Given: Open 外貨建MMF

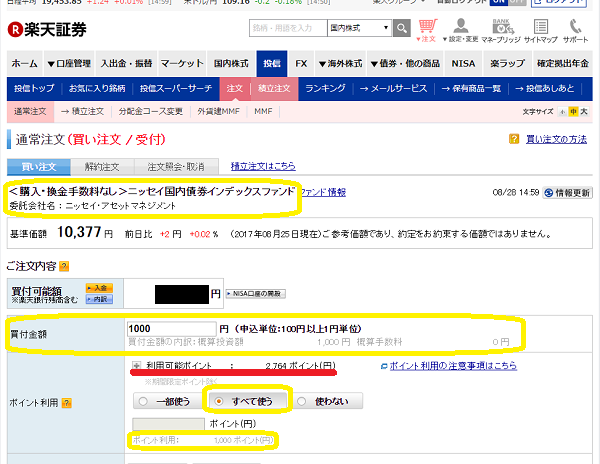Looking at the screenshot, I should pyautogui.click(x=218, y=112).
